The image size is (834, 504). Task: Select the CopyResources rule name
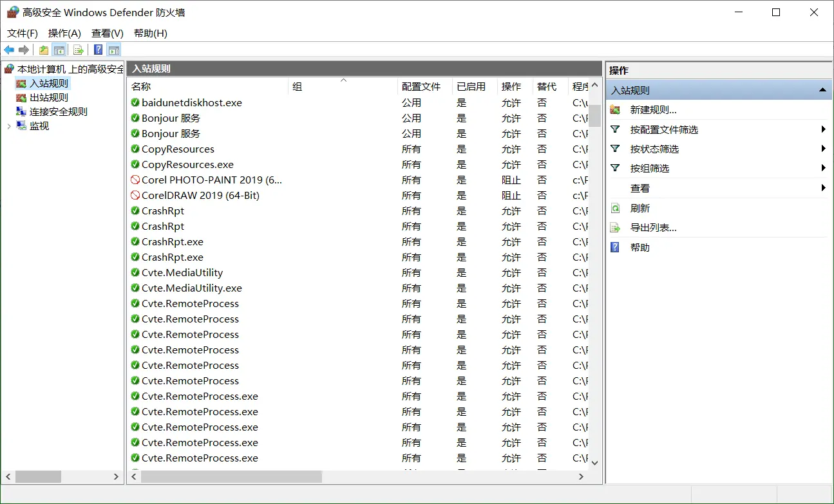(x=178, y=149)
